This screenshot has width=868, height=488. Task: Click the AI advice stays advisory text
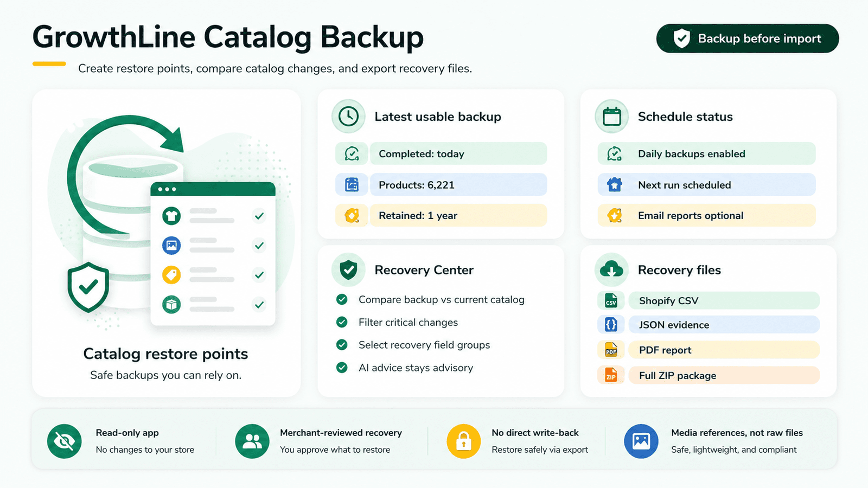416,368
